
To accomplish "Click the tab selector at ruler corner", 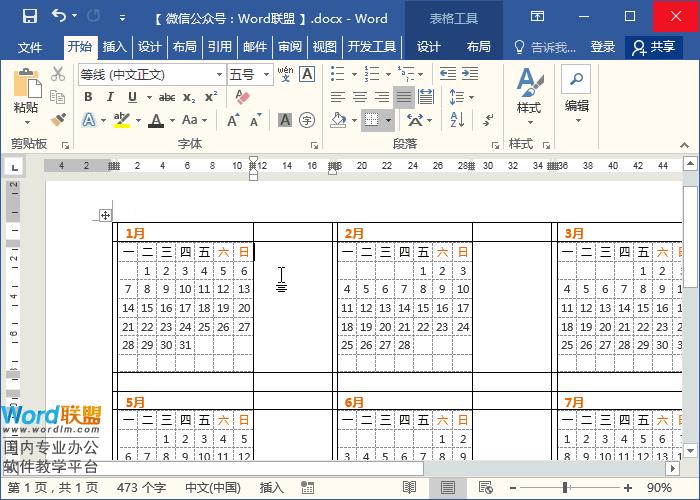I will coord(15,167).
